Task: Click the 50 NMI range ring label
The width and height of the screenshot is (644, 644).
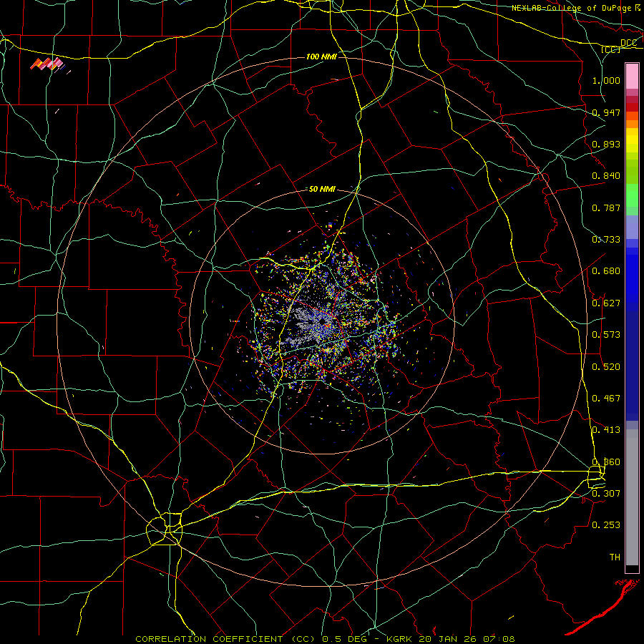Action: click(322, 189)
